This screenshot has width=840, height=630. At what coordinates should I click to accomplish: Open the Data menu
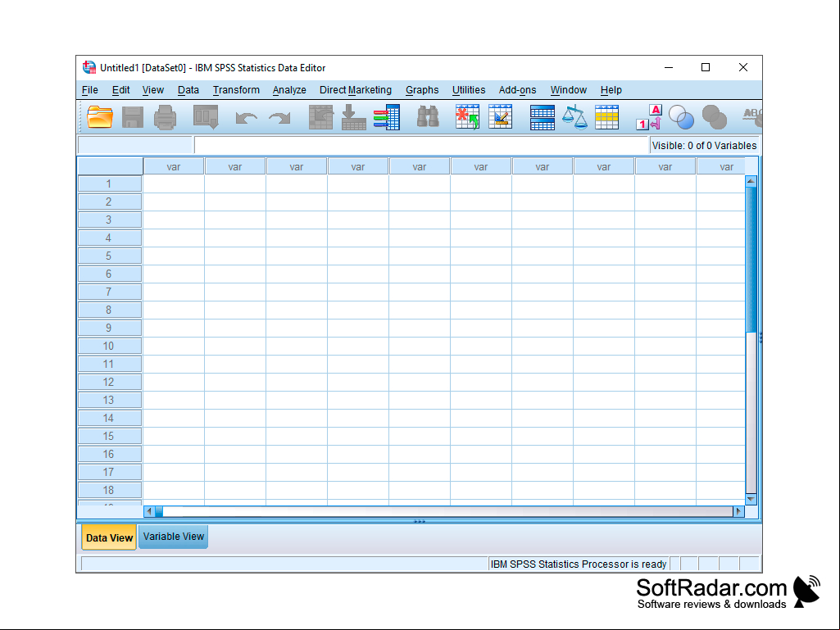188,90
